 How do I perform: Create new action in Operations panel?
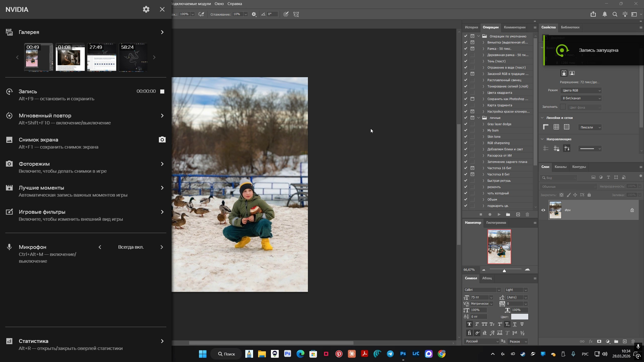(518, 214)
